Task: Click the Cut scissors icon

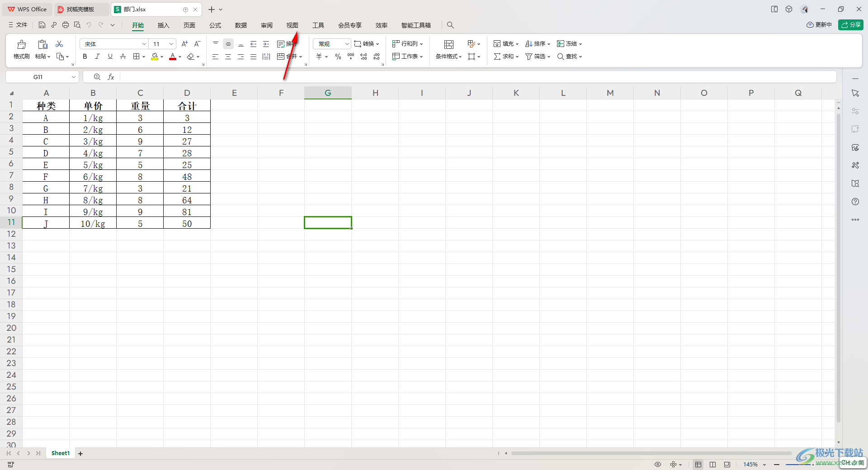Action: click(x=59, y=44)
